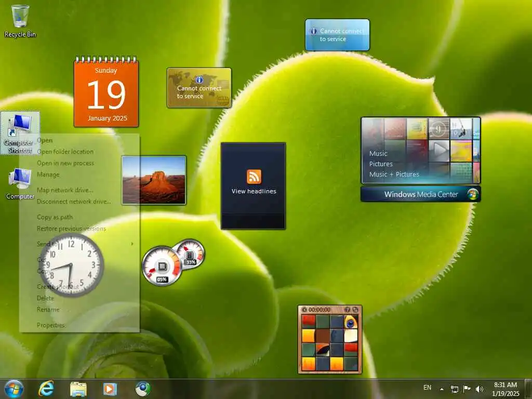The width and height of the screenshot is (532, 399).
Task: Open the taskbar clock showing 8:31 AM
Action: 506,389
